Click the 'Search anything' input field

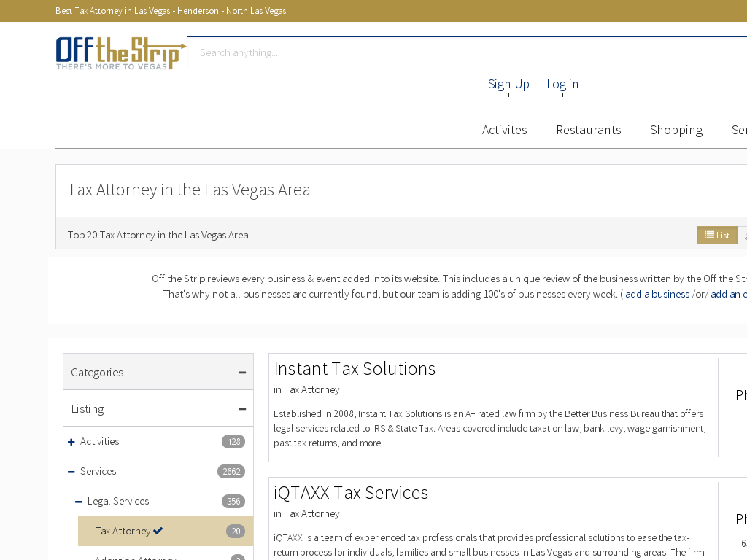point(467,52)
